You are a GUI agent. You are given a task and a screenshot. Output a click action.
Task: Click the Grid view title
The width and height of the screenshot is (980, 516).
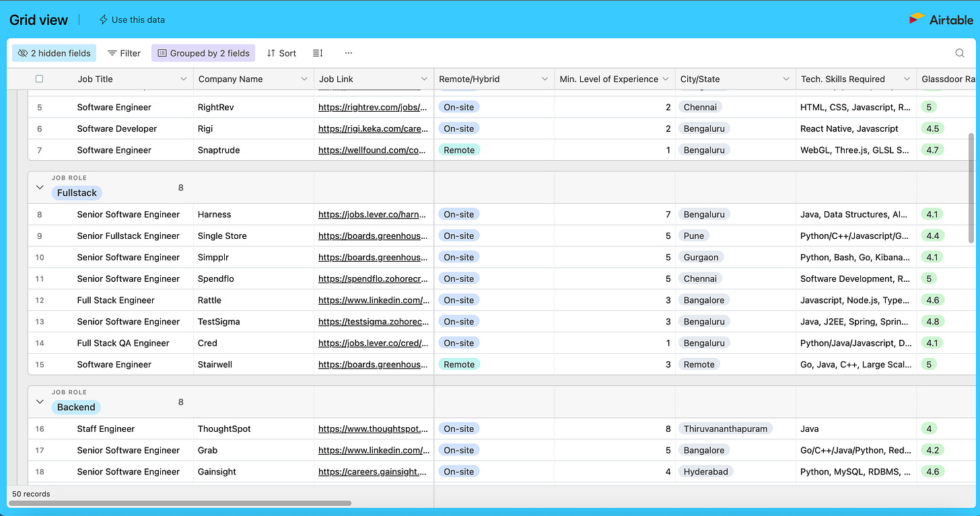(x=38, y=20)
